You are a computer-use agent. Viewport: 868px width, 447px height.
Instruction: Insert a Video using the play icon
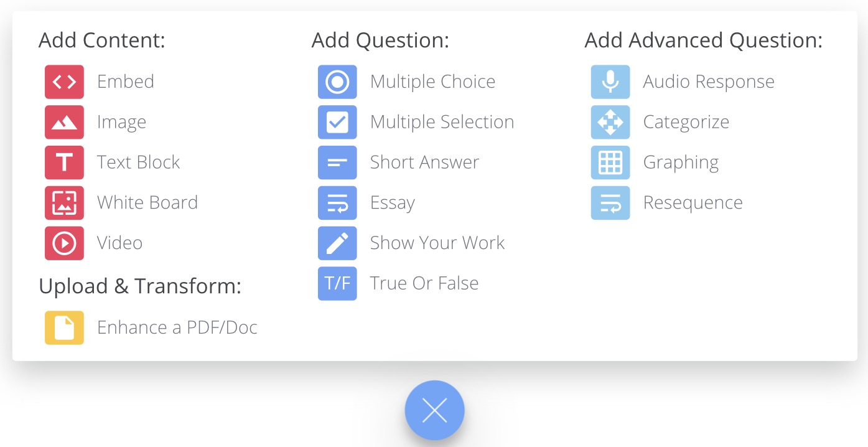point(64,243)
